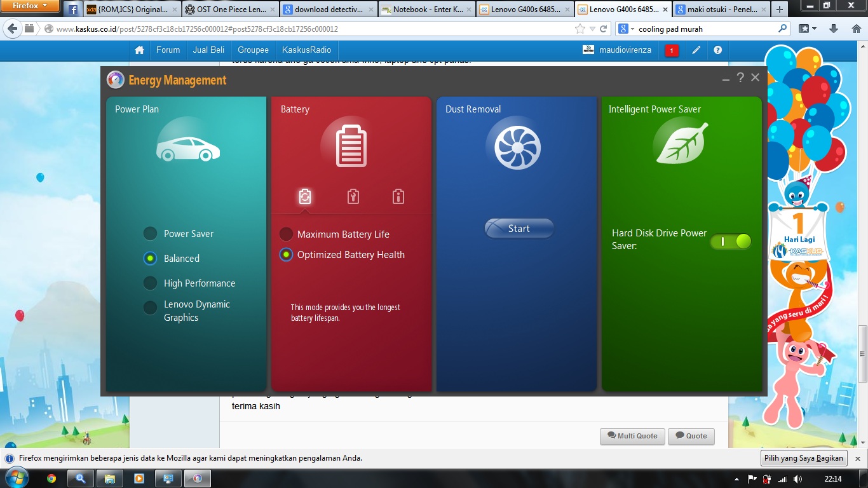Open the URL bar history dropdown arrow
The height and width of the screenshot is (488, 868).
pyautogui.click(x=592, y=29)
